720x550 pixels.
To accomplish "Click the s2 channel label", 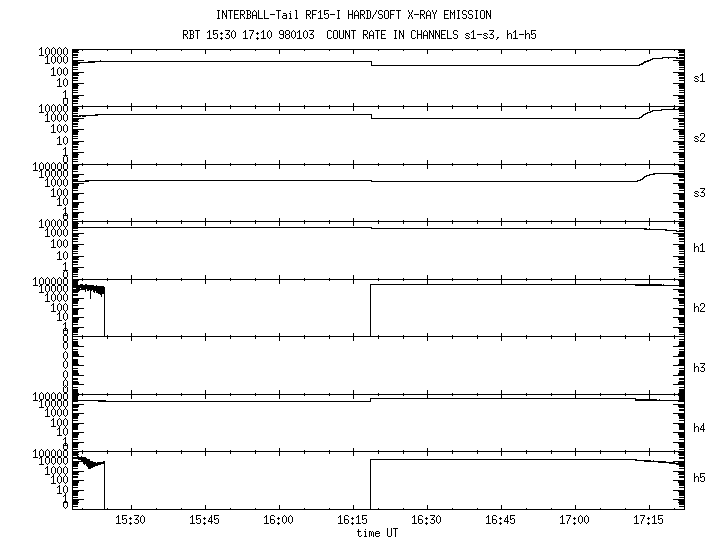I will 699,136.
